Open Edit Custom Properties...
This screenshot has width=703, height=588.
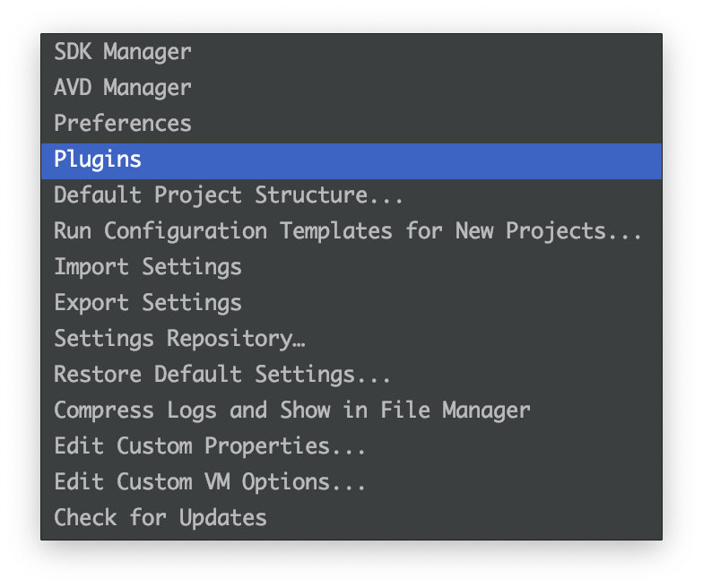click(351, 446)
